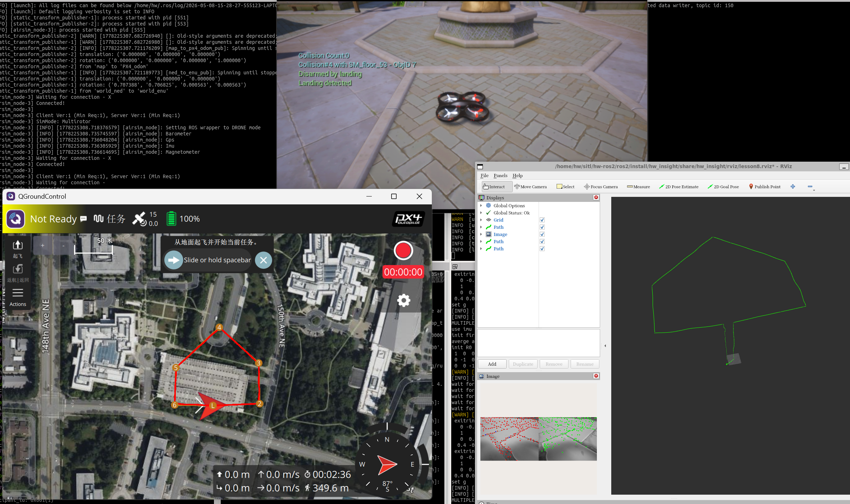Image resolution: width=850 pixels, height=504 pixels.
Task: Click the RViz window menu icon
Action: pyautogui.click(x=480, y=167)
